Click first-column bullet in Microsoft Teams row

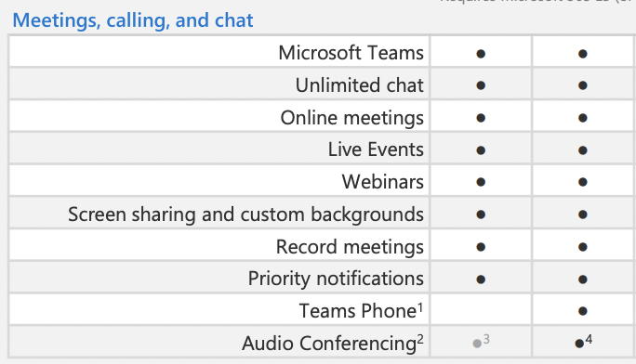[x=481, y=54]
